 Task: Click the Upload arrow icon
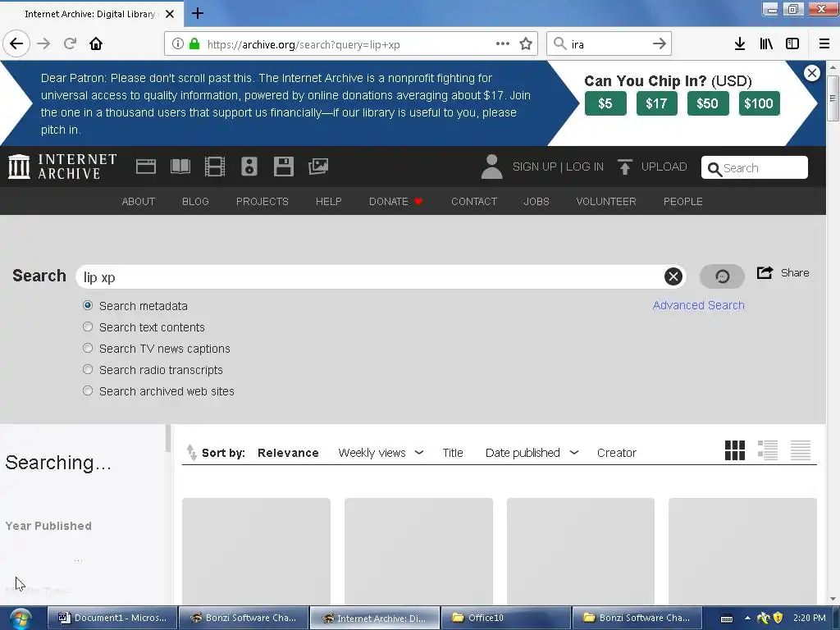[624, 167]
